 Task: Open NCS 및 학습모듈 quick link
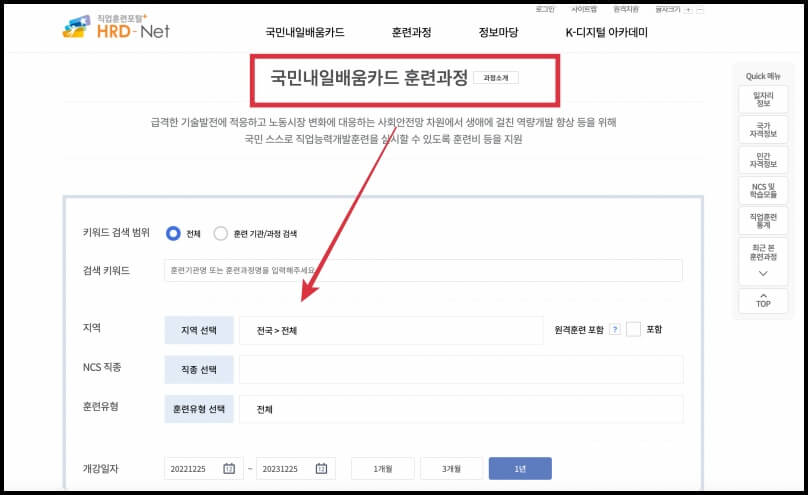coord(763,191)
